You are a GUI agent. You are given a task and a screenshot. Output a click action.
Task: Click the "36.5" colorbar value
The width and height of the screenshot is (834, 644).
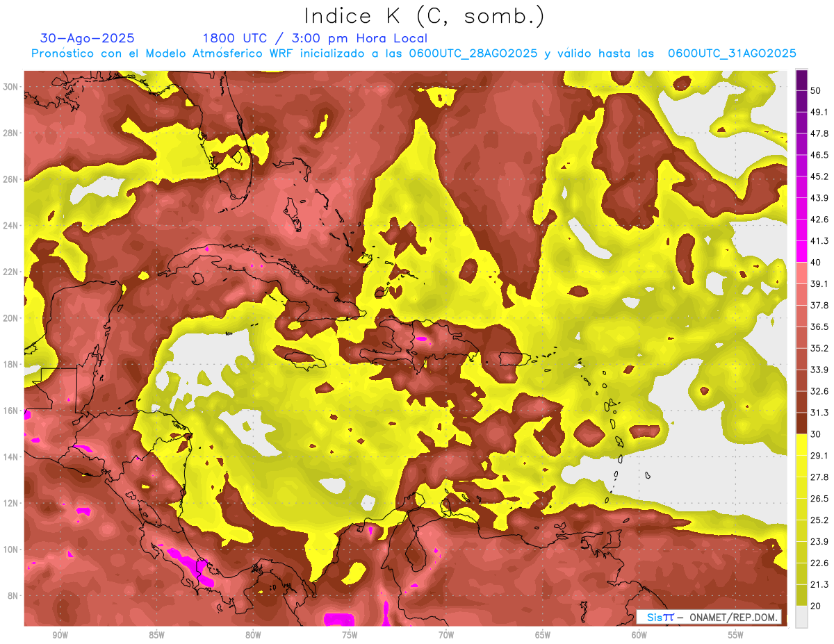tap(819, 327)
